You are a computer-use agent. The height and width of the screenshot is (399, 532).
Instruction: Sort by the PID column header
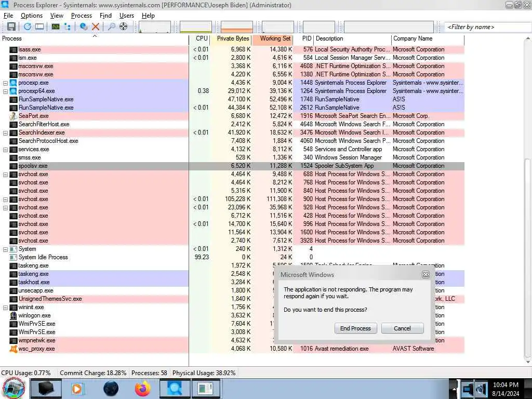(303, 38)
